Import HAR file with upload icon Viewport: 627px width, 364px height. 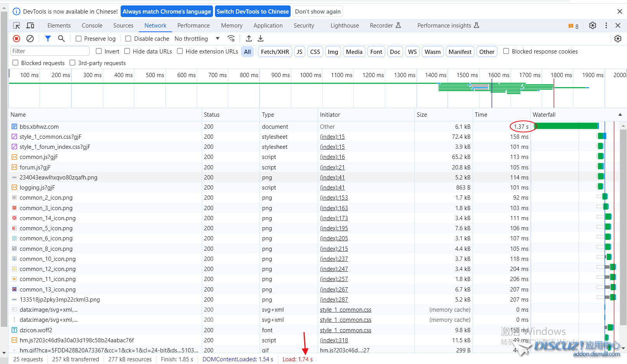pyautogui.click(x=249, y=38)
